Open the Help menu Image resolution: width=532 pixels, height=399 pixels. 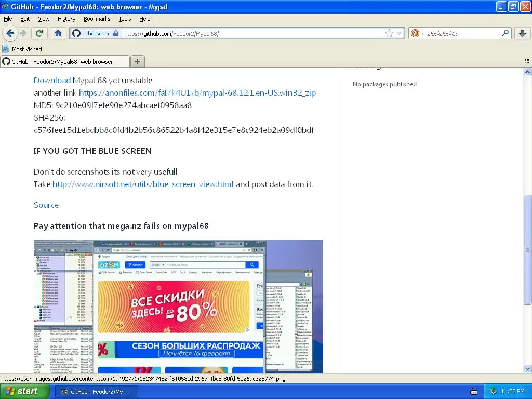pos(144,19)
